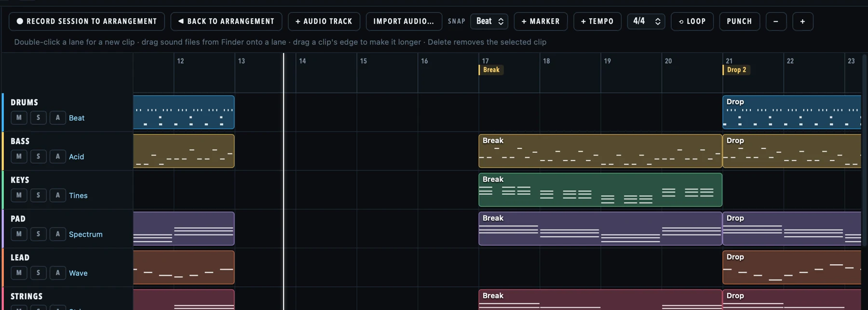Zoom out with the minus button
This screenshot has height=310, width=868.
tap(776, 21)
